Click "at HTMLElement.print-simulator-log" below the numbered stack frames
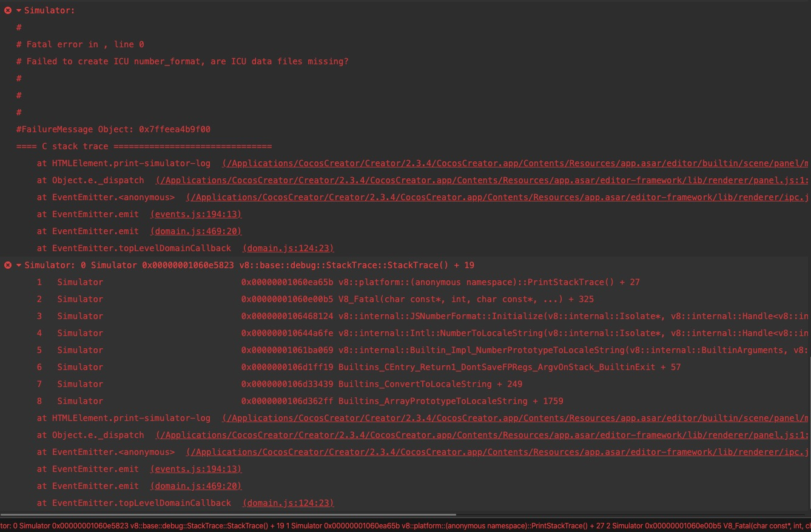The image size is (811, 532). point(124,418)
